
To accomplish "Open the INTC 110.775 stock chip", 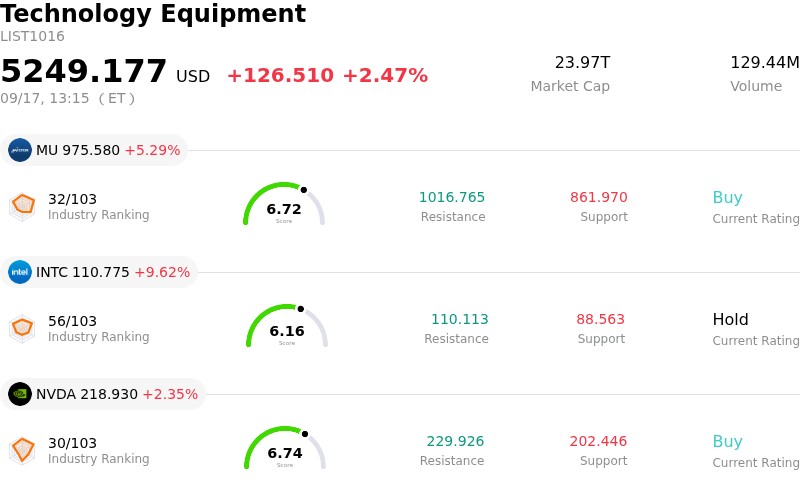I will click(x=99, y=272).
